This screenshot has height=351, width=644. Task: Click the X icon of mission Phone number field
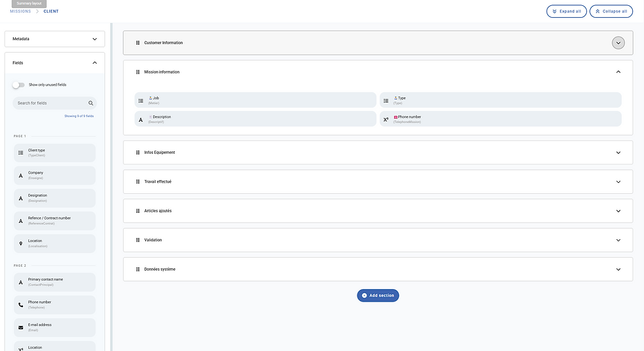click(386, 120)
